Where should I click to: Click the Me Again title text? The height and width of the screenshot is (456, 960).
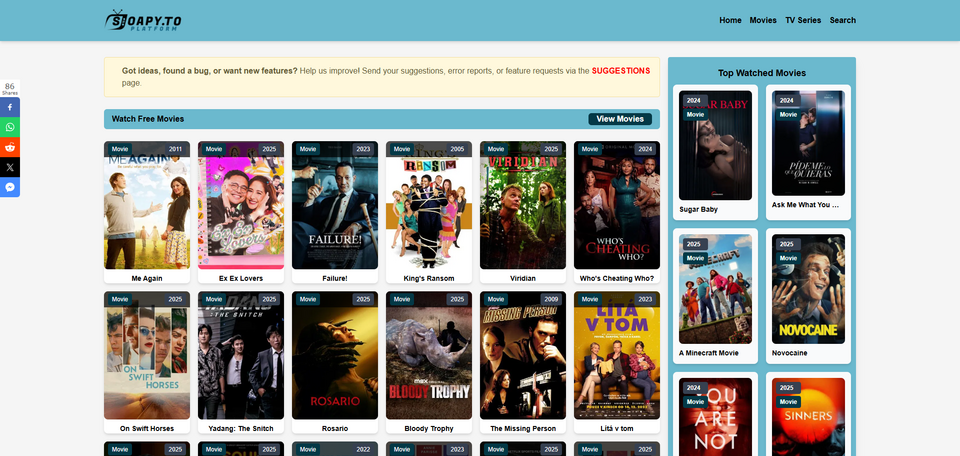(147, 278)
